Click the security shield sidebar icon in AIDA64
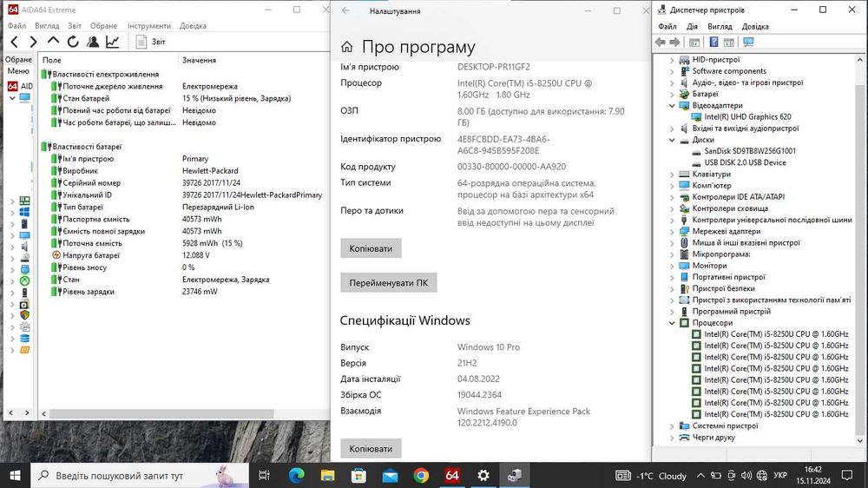 (x=25, y=315)
